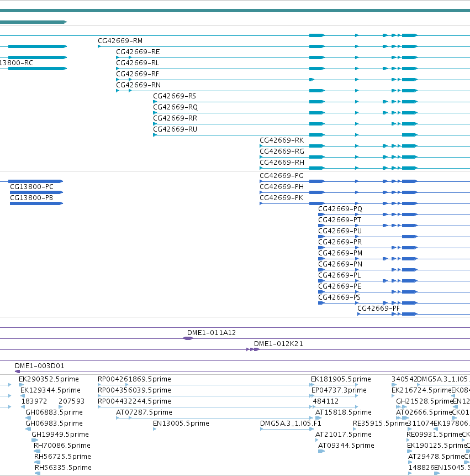Select the AT09344.5prime EST label
470x476 pixels.
pyautogui.click(x=346, y=446)
